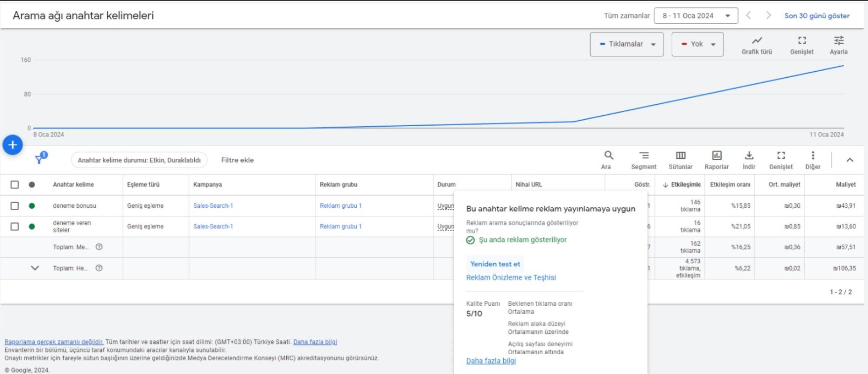
Task: Click Uygun status in deneme bonusu row
Action: coord(446,206)
